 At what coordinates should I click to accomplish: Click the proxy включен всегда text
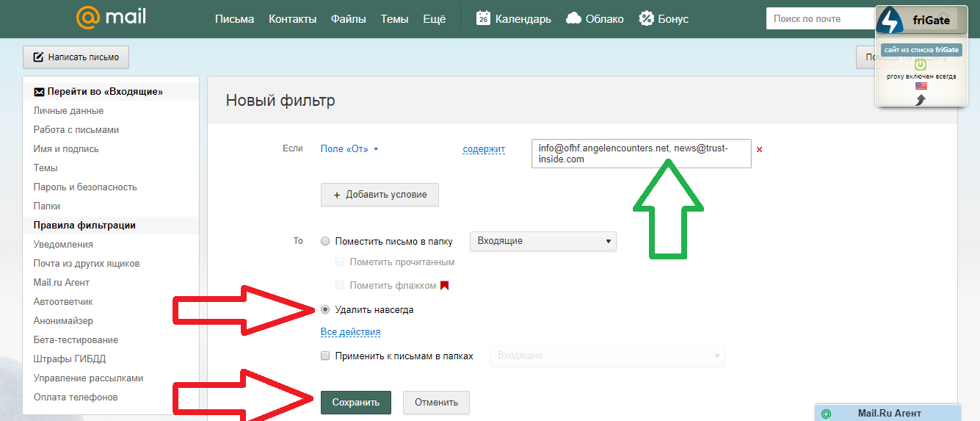click(x=921, y=76)
